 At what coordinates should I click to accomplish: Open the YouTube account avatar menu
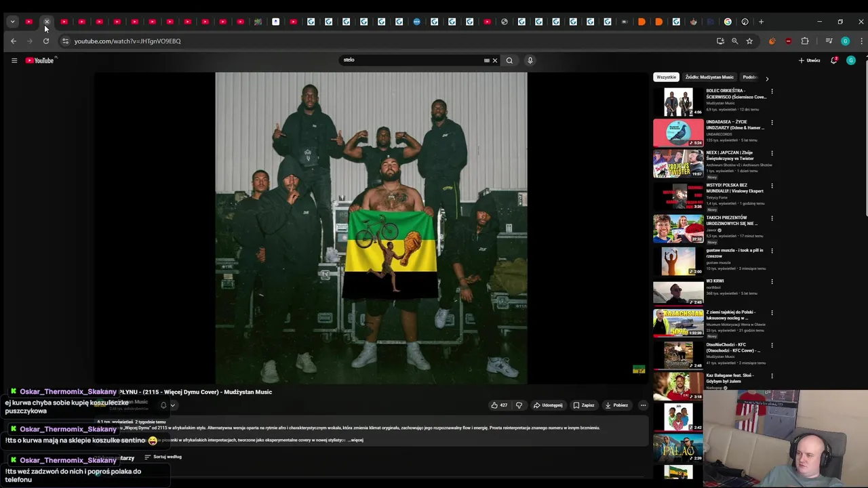851,60
